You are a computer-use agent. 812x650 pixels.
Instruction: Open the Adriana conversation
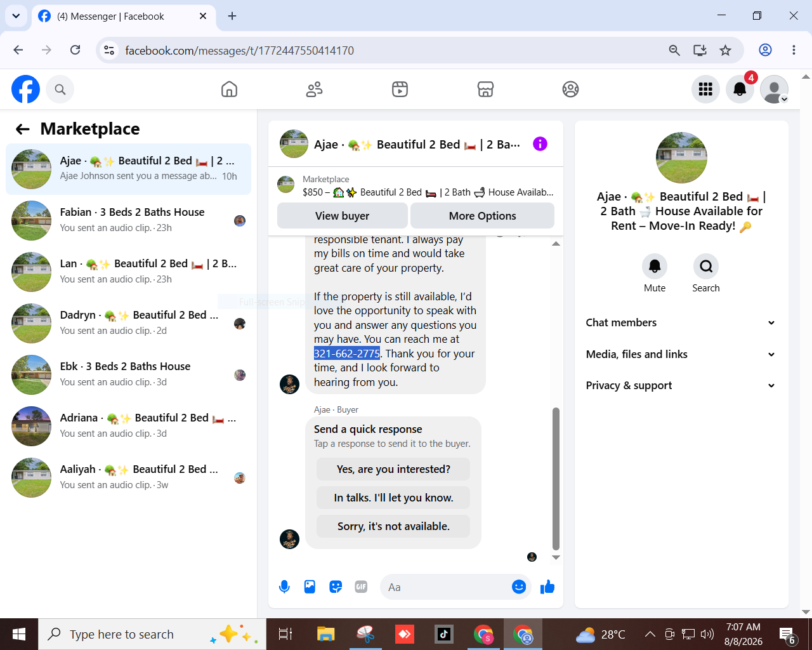(129, 426)
